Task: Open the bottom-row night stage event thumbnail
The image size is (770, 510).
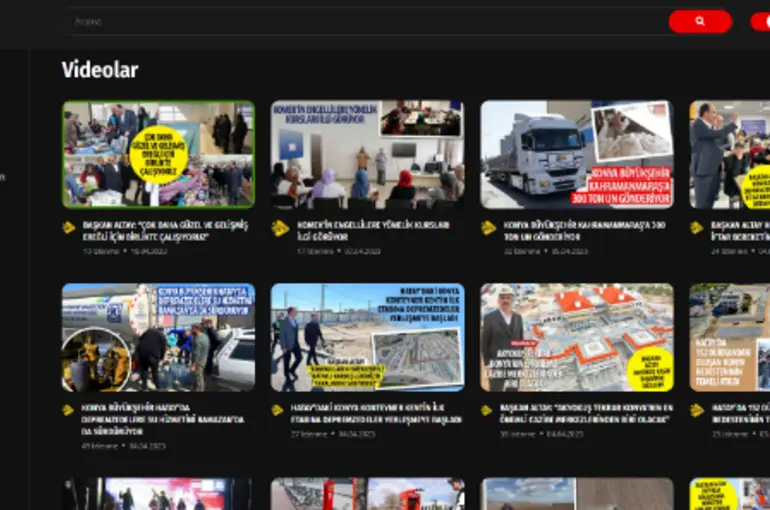Action: click(x=158, y=494)
